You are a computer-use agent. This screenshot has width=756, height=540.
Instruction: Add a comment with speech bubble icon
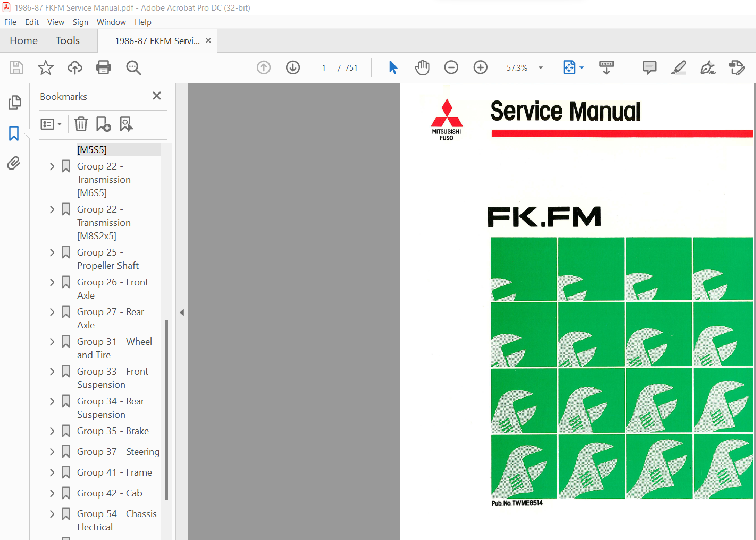(650, 67)
